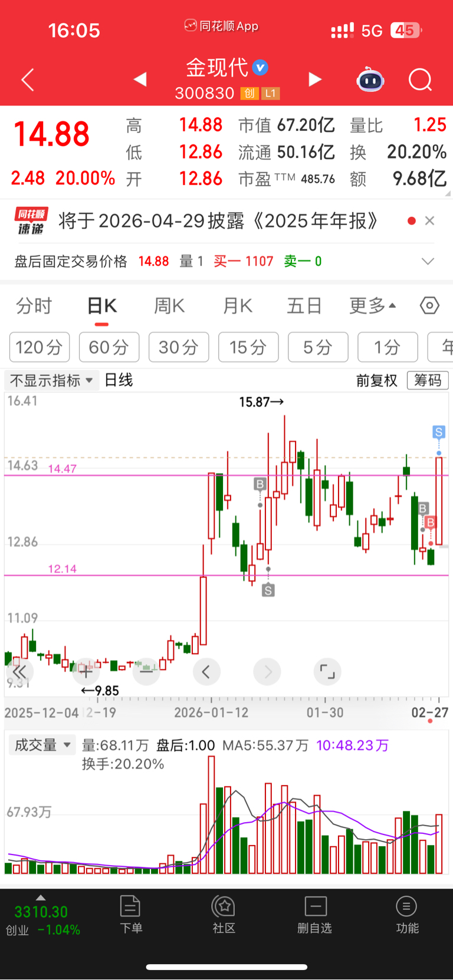Select the 60分 period

pos(109,347)
